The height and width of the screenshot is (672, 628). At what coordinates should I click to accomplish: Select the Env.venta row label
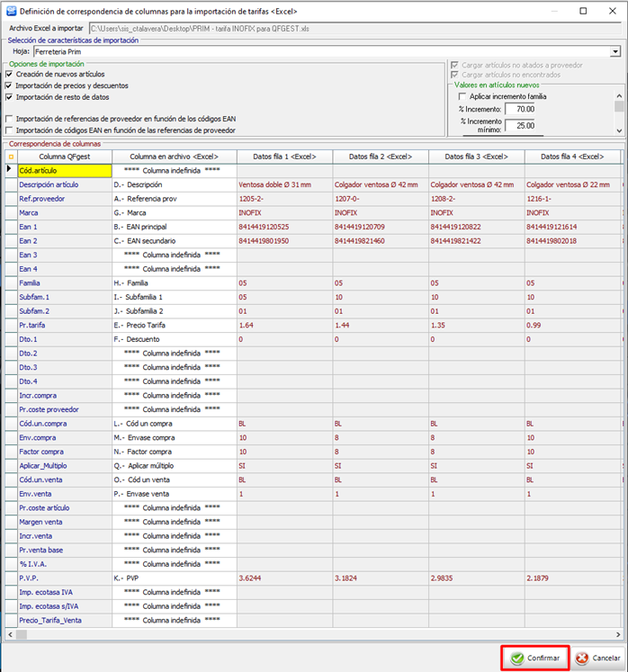pyautogui.click(x=35, y=494)
